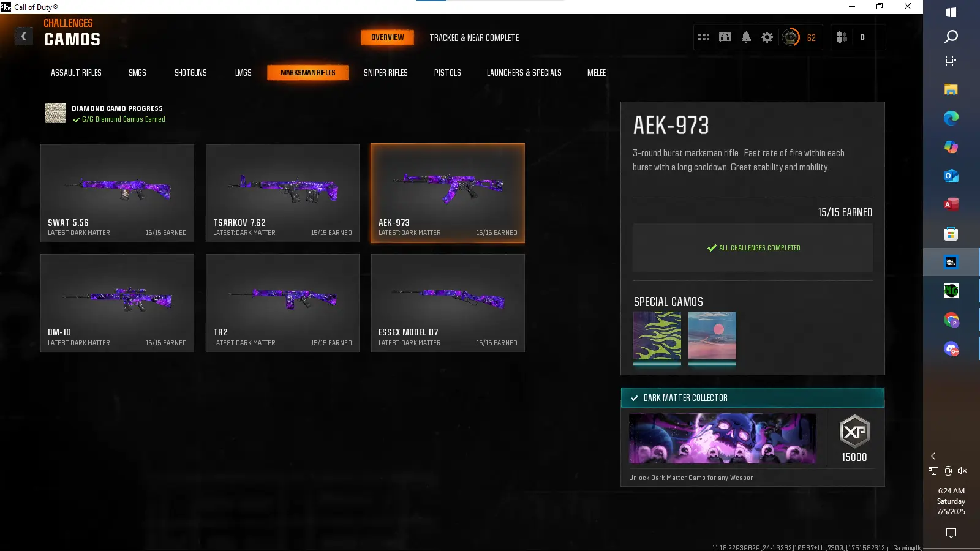The height and width of the screenshot is (551, 980).
Task: Click the Dark Matter Collector XP icon
Action: [x=854, y=432]
